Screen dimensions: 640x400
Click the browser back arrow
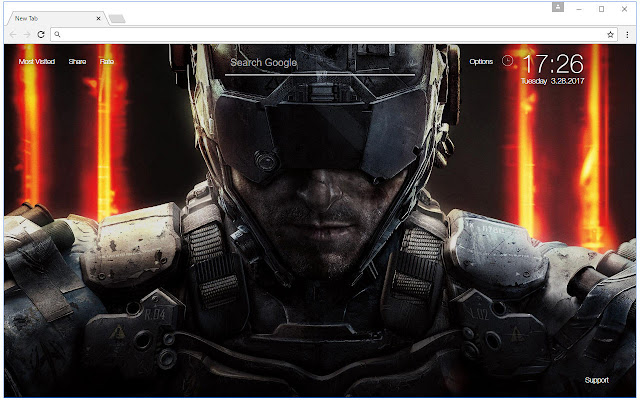point(13,35)
